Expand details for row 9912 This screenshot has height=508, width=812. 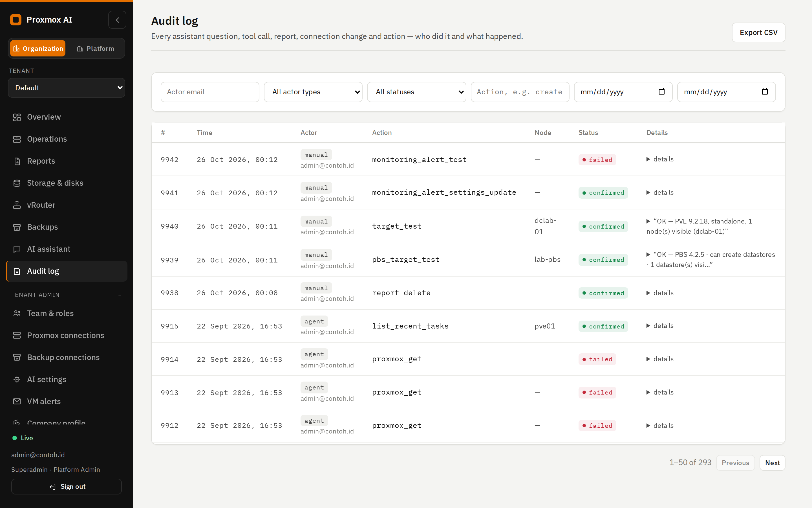coord(660,426)
